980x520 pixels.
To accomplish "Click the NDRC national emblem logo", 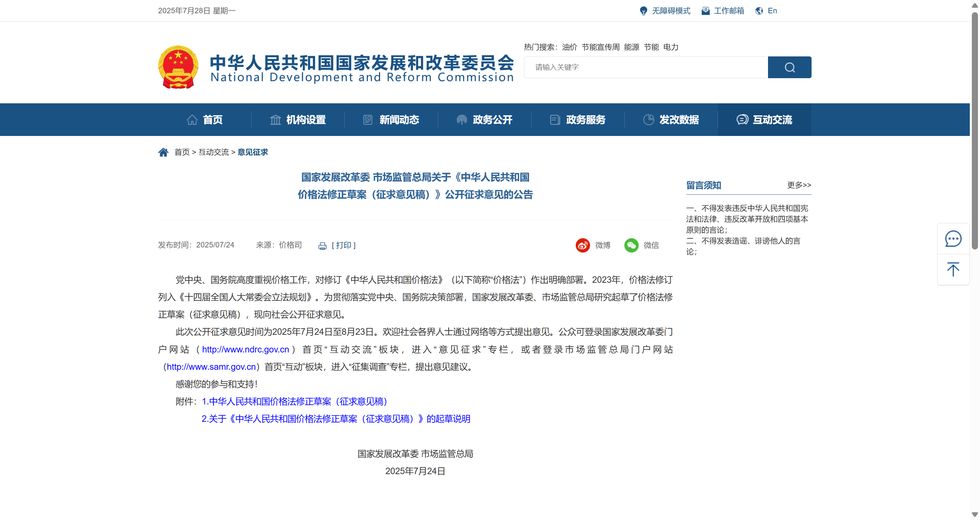I will click(x=177, y=67).
